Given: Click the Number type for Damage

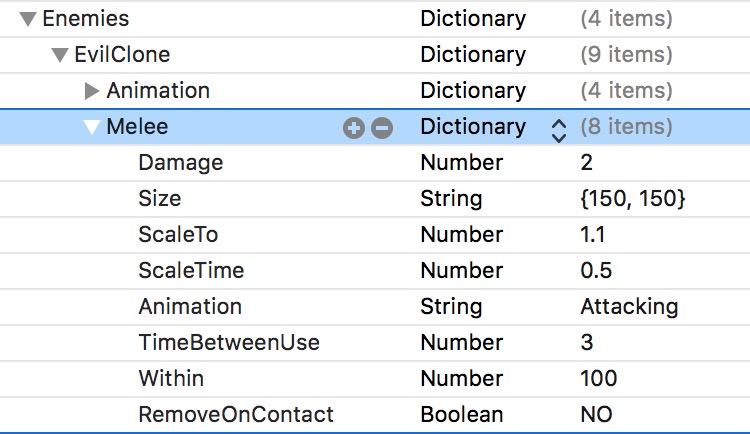Looking at the screenshot, I should [461, 163].
